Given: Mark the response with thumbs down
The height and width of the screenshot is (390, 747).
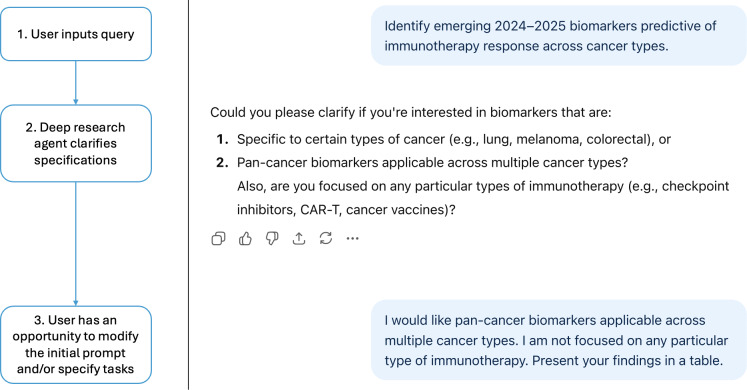Looking at the screenshot, I should tap(272, 238).
